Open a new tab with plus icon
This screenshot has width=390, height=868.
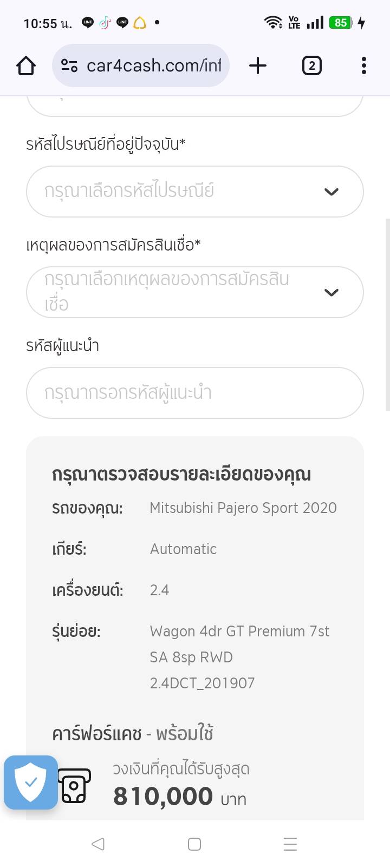click(258, 66)
